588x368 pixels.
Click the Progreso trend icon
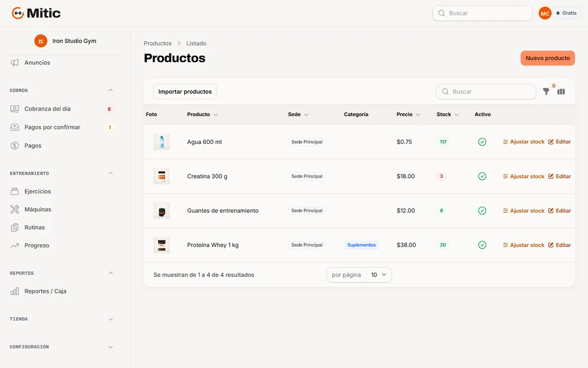click(x=15, y=245)
